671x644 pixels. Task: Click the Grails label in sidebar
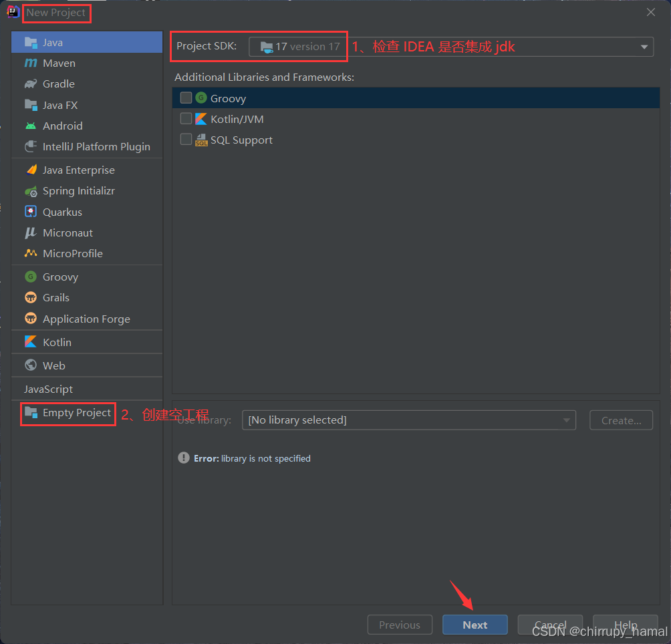point(56,298)
